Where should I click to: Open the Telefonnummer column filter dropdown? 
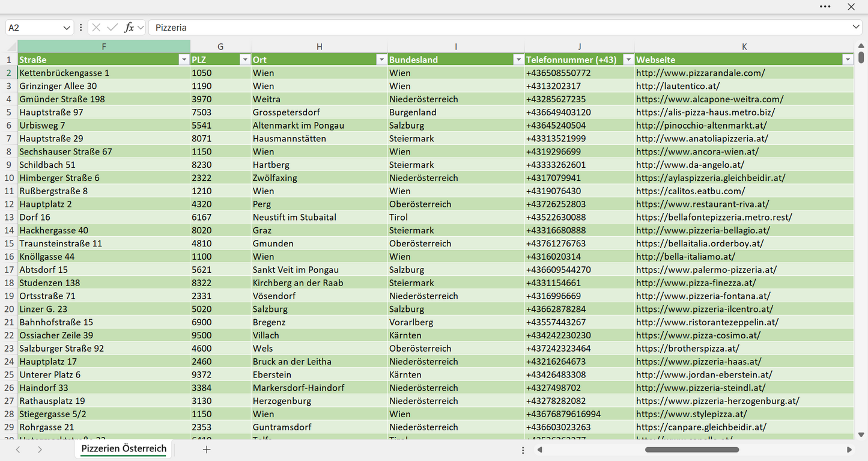click(628, 60)
